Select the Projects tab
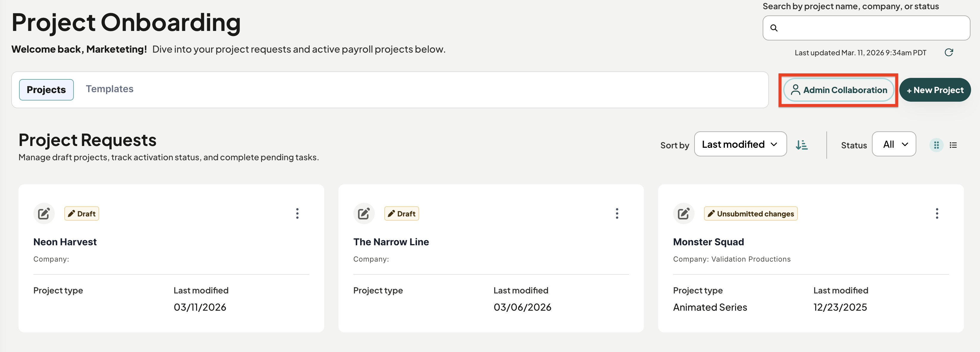 pos(46,90)
